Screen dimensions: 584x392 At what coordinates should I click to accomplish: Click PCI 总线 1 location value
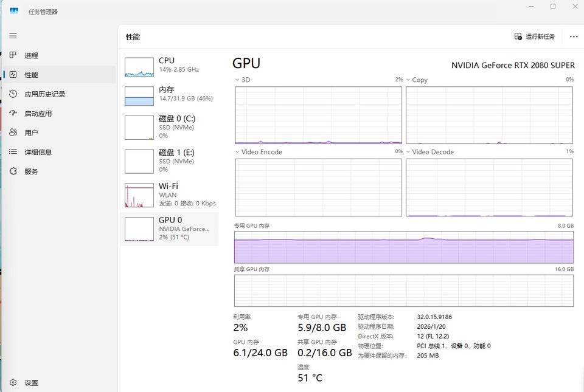point(454,346)
